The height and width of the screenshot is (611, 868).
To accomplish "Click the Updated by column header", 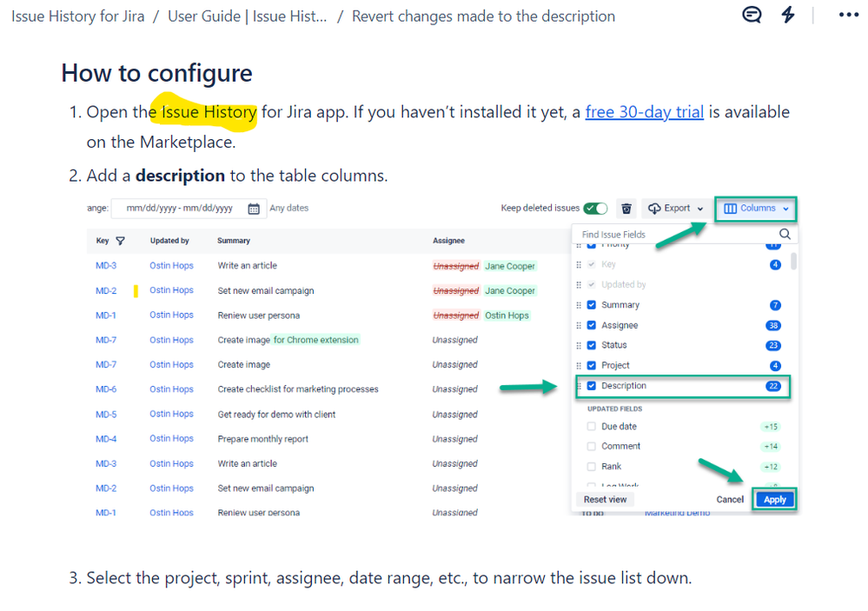I will click(169, 241).
